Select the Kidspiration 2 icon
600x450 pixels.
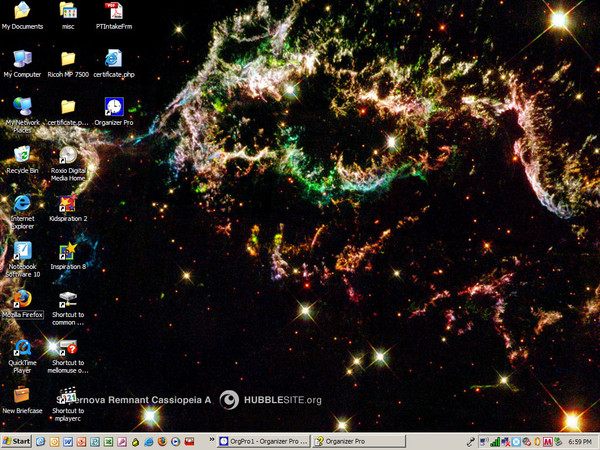click(x=68, y=203)
